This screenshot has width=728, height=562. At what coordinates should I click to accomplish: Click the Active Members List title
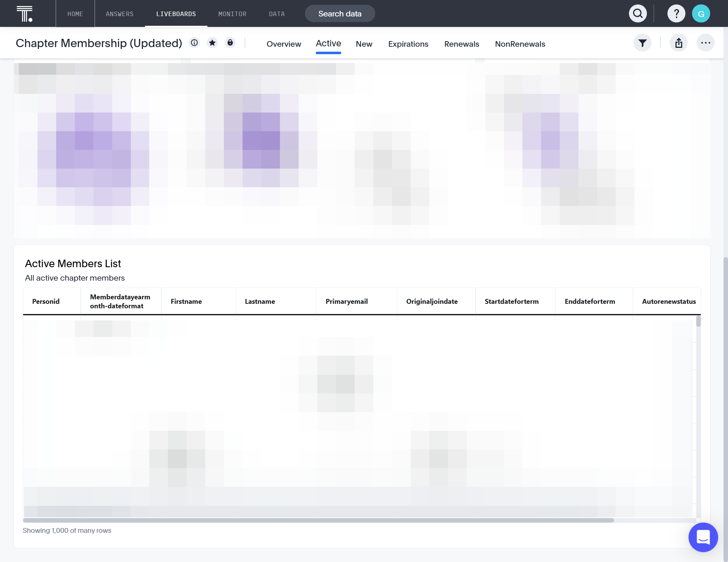pyautogui.click(x=73, y=264)
